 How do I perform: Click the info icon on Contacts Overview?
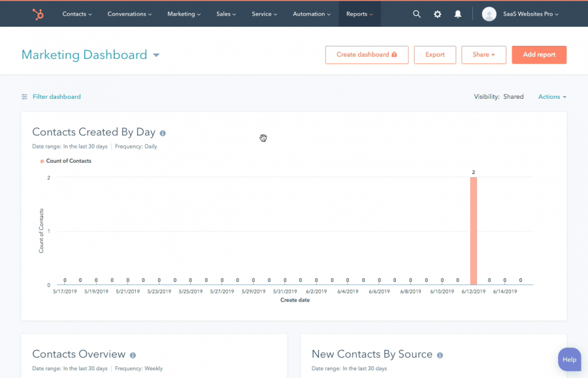[133, 354]
